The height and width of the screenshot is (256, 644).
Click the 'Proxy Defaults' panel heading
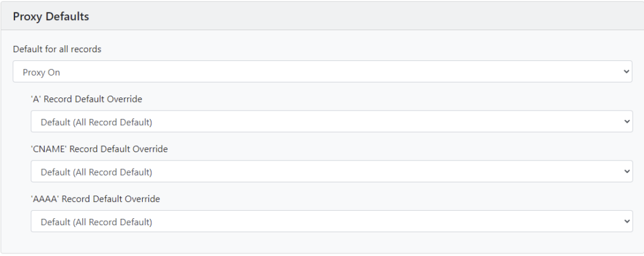[x=51, y=16]
